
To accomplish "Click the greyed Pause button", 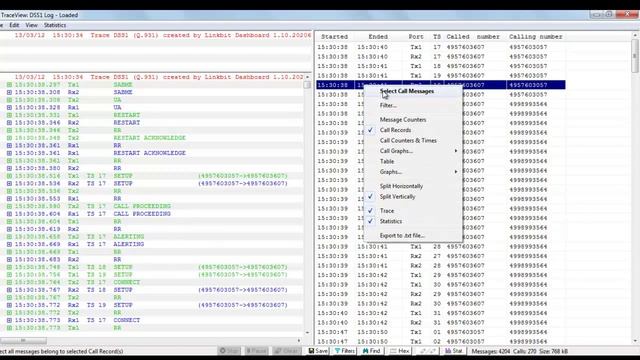I will click(256, 351).
